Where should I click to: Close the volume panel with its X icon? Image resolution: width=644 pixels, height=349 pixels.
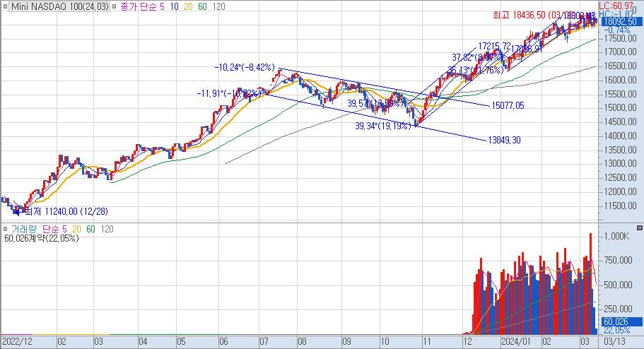tap(640, 227)
